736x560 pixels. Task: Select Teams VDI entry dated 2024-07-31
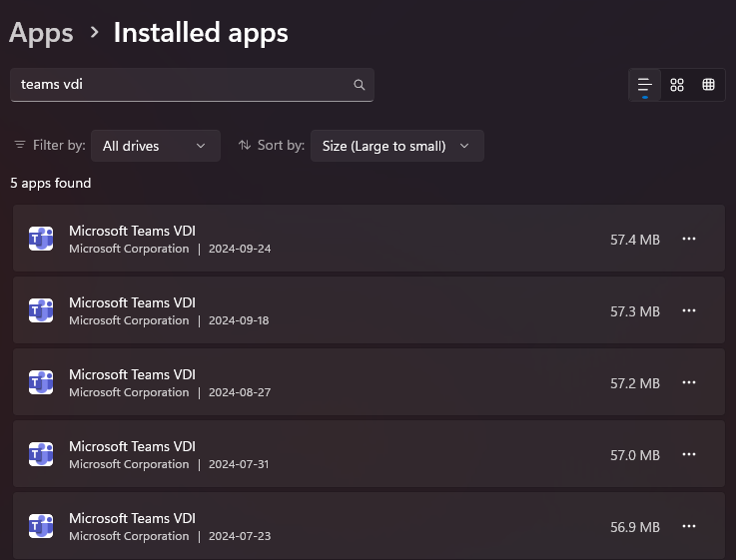(368, 454)
